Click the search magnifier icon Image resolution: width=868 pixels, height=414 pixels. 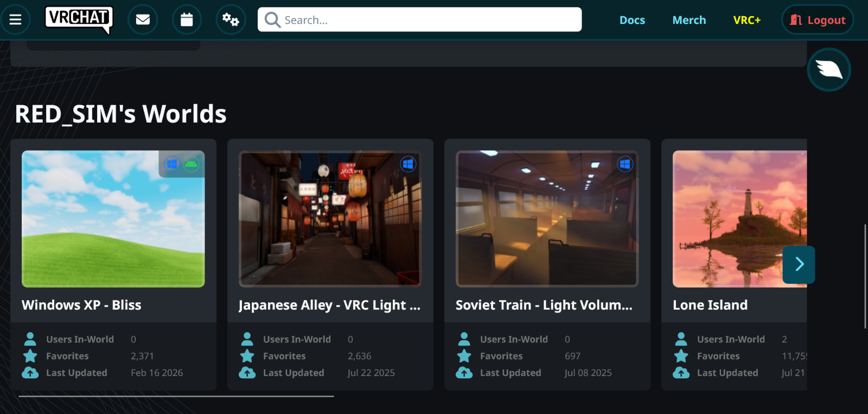click(x=272, y=20)
